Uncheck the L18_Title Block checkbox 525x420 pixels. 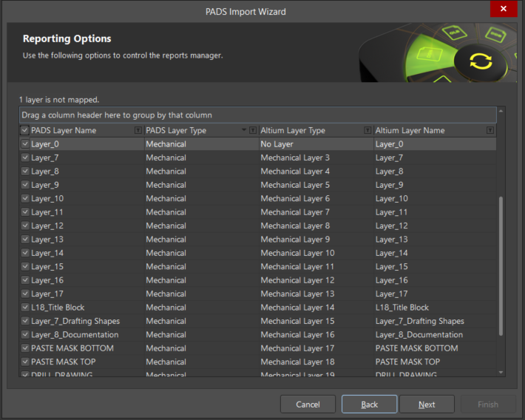[25, 308]
